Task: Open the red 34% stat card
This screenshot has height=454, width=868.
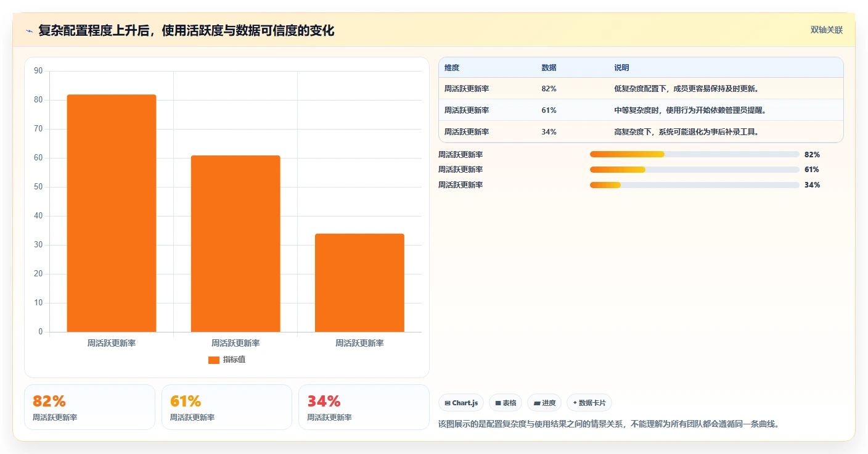Action: [364, 407]
